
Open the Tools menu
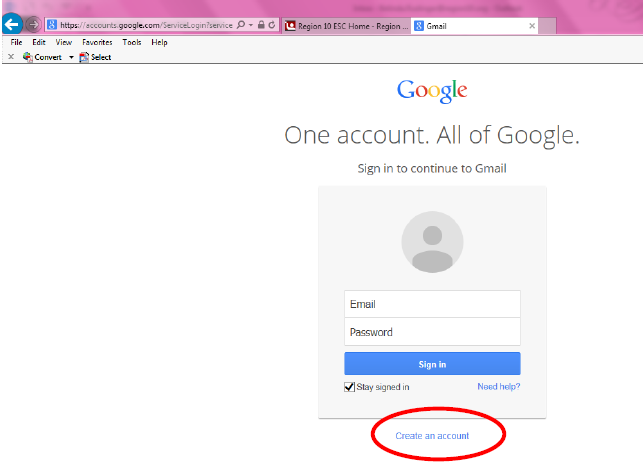(132, 42)
